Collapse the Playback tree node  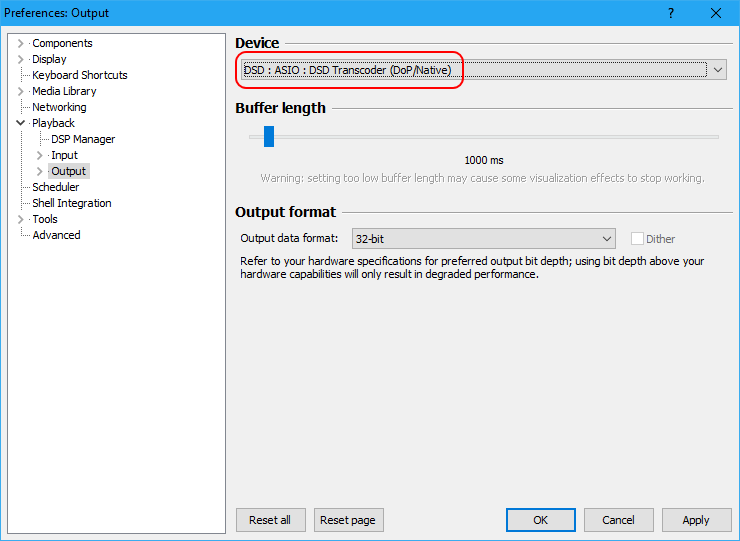[x=20, y=123]
